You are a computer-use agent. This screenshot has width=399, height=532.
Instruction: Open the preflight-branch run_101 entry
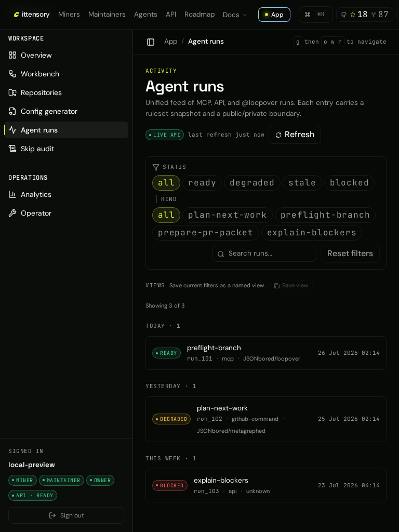[266, 353]
